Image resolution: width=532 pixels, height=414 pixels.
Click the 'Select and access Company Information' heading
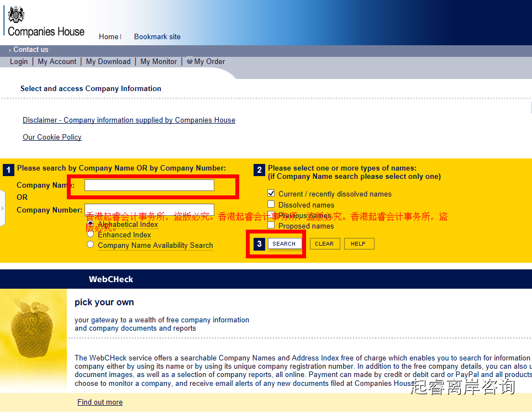point(91,88)
